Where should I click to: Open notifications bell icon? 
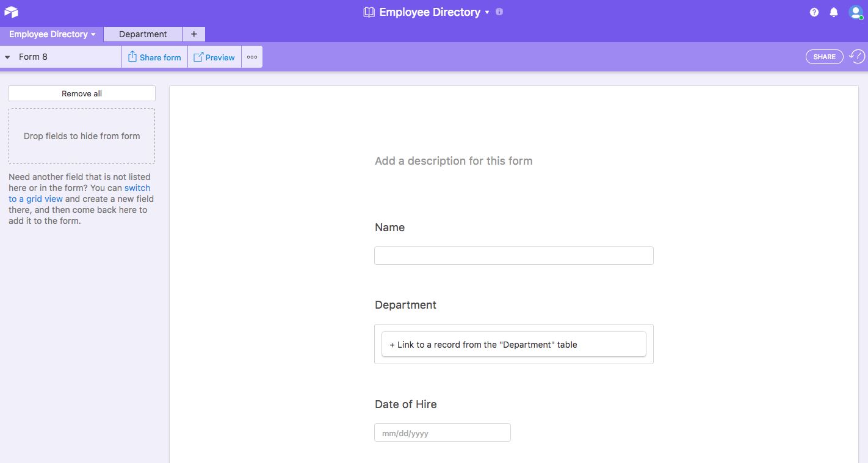pyautogui.click(x=833, y=12)
